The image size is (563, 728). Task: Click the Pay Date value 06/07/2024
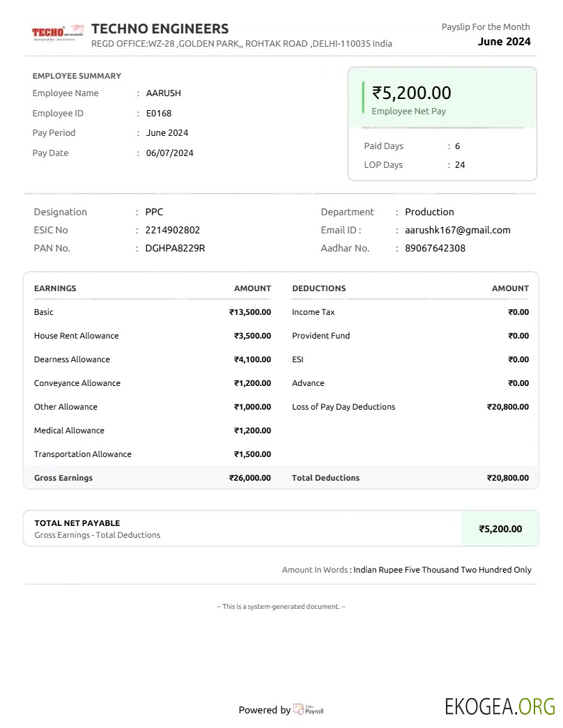point(169,153)
